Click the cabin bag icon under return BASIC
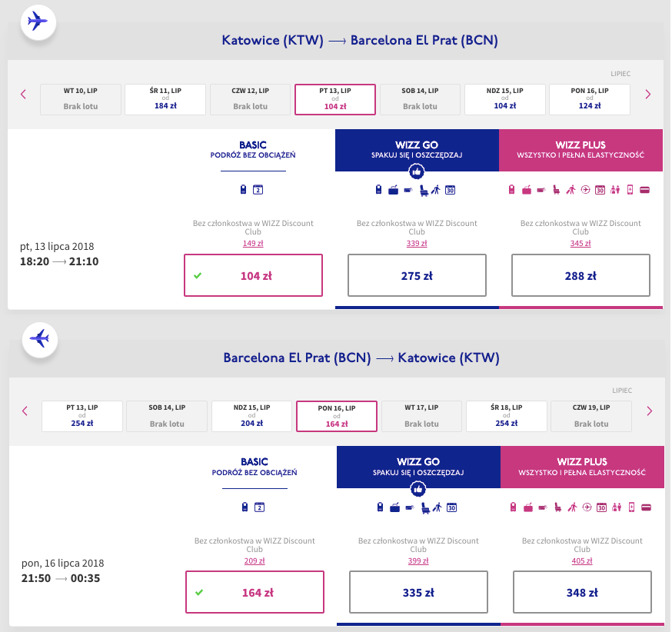The height and width of the screenshot is (632, 672). coord(245,507)
